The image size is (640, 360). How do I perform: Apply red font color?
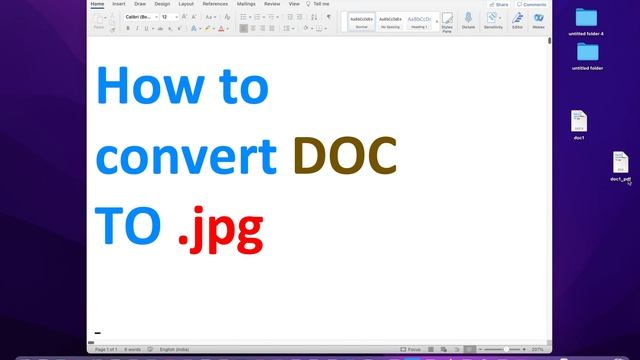[221, 29]
